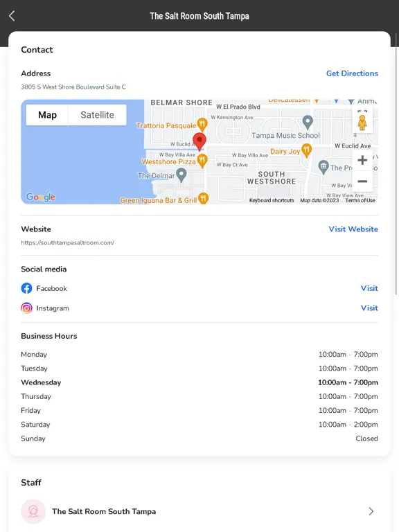The height and width of the screenshot is (532, 399).
Task: Click the Facebook social media label
Action: [51, 288]
